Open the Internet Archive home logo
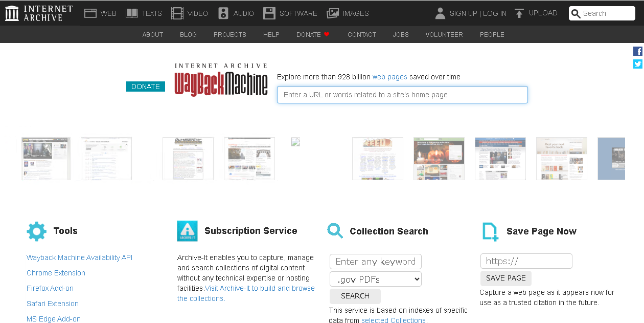 [x=39, y=13]
